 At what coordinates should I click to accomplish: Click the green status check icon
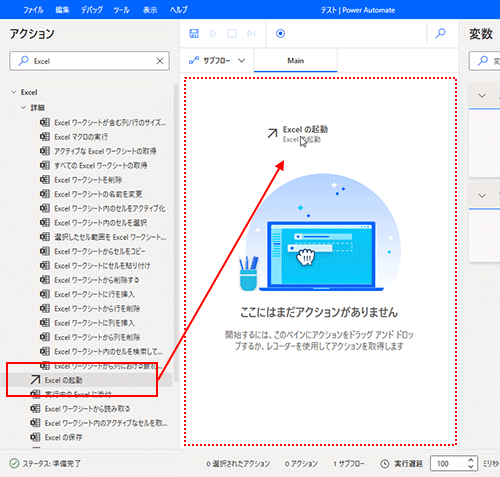pos(14,464)
